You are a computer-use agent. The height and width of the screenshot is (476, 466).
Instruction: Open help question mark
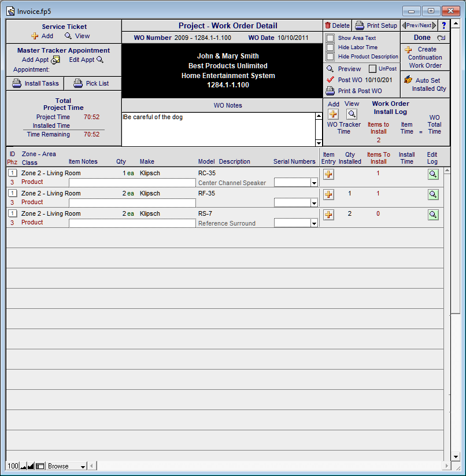pos(444,25)
